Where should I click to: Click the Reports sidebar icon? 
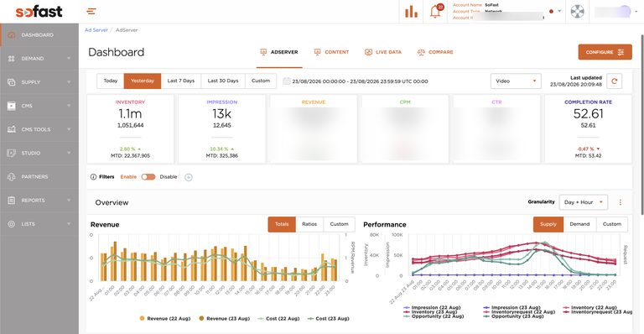point(12,200)
